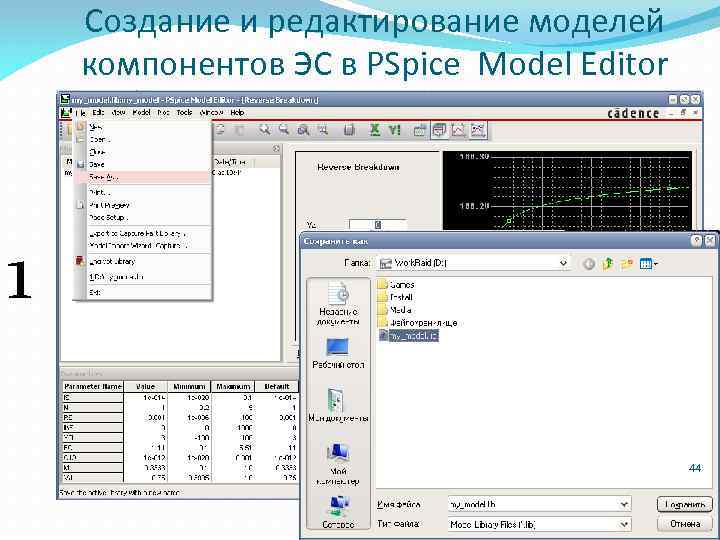The width and height of the screenshot is (720, 540).
Task: Select the Файлохранилище folder in file list
Action: point(417,323)
